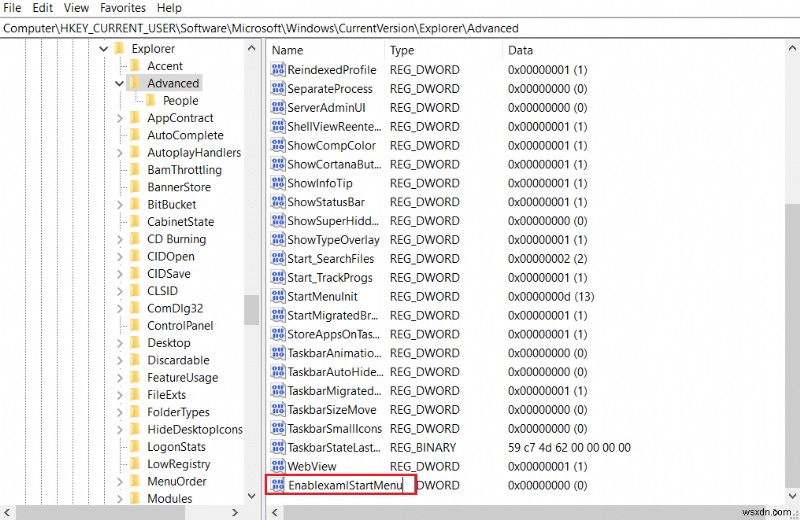The height and width of the screenshot is (520, 800).
Task: Expand the AutoplayHandlers key
Action: (119, 153)
